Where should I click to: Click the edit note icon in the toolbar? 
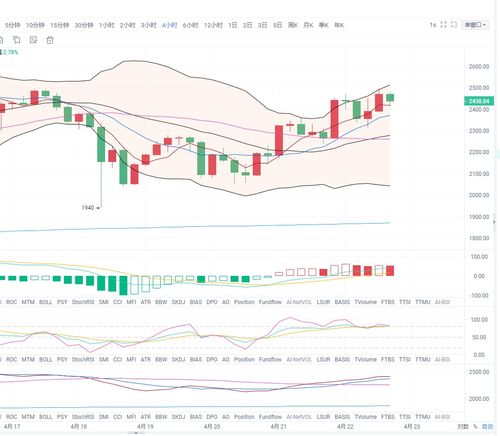click(x=33, y=40)
